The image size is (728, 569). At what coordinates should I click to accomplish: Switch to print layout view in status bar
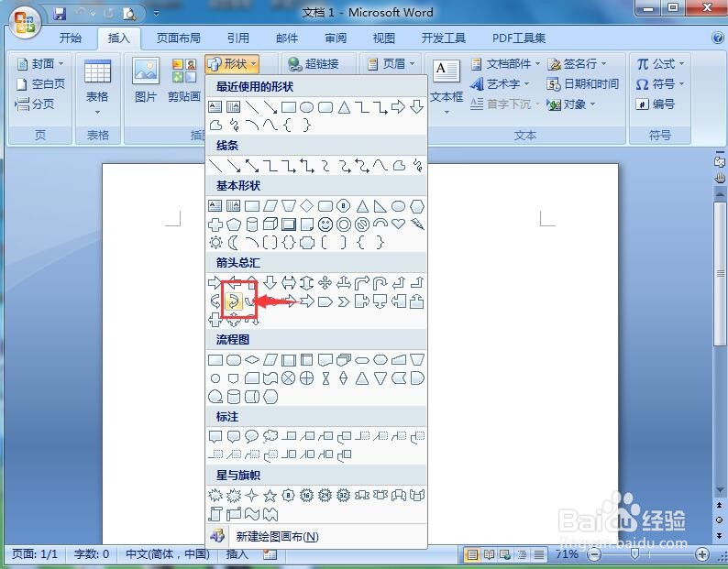point(472,554)
